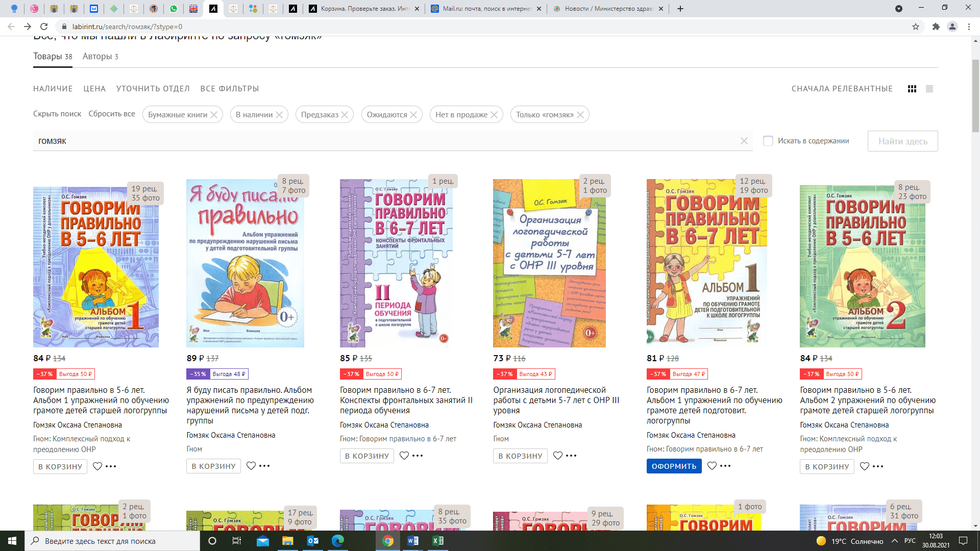Remove the "Предзаказ" filter
This screenshot has height=551, width=980.
(x=345, y=115)
